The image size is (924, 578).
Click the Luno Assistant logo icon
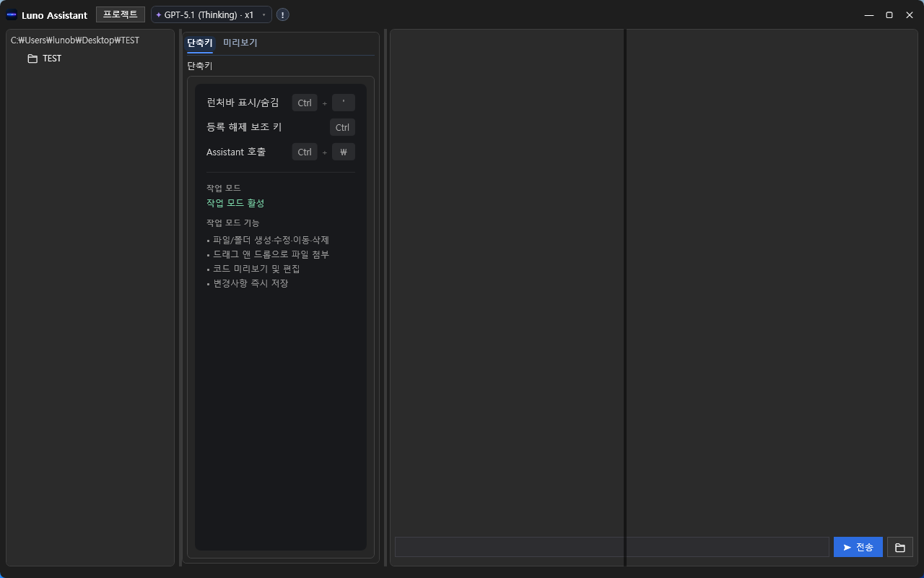pos(10,14)
